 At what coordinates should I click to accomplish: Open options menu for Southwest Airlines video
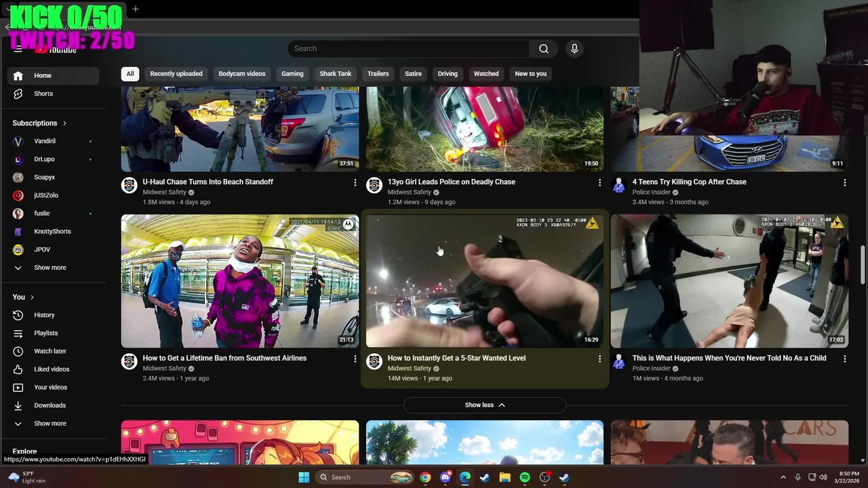355,359
